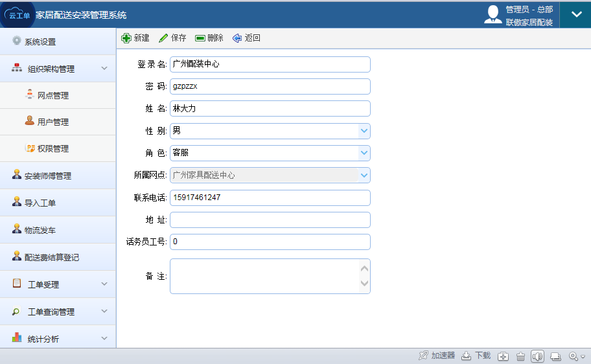The width and height of the screenshot is (591, 364).
Task: Expand the 统计分析 section chevron
Action: (x=104, y=338)
